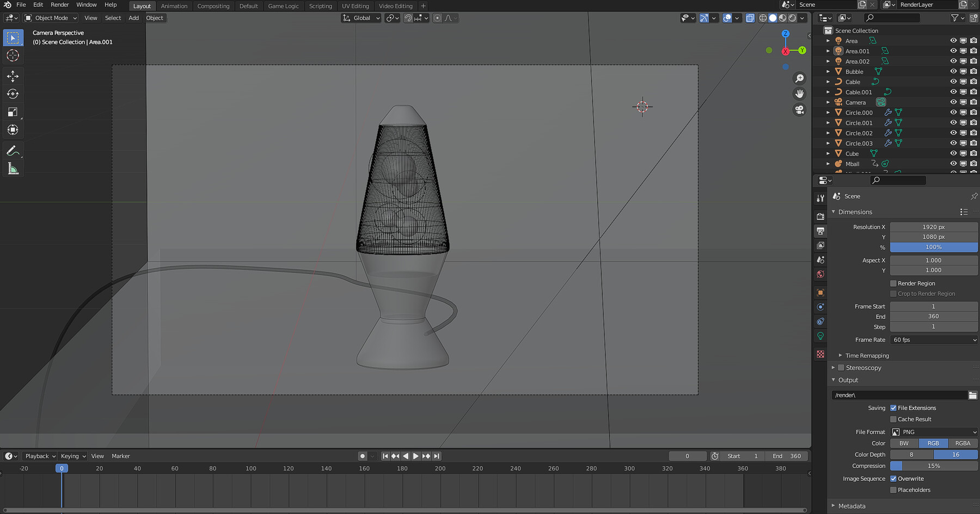Set Color Depth to 8

tap(912, 454)
